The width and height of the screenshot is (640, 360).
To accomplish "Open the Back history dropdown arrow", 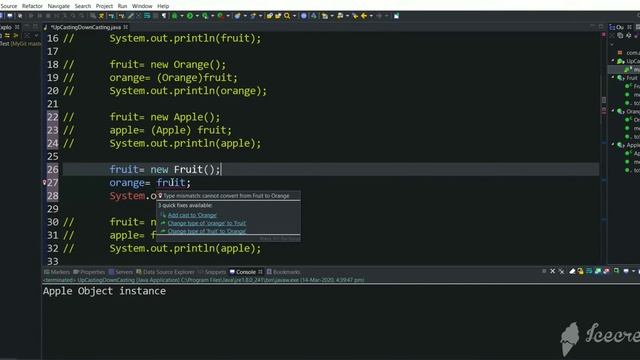I will 371,16.
